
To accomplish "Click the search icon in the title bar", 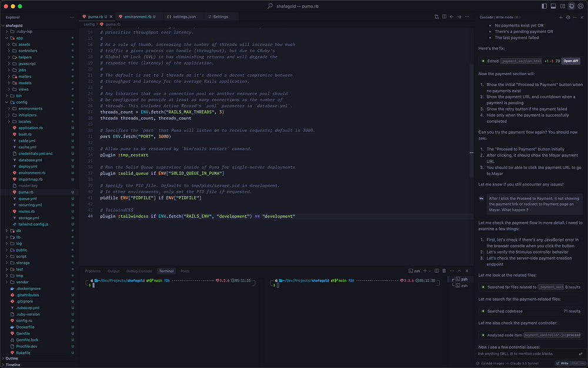I will [x=270, y=6].
